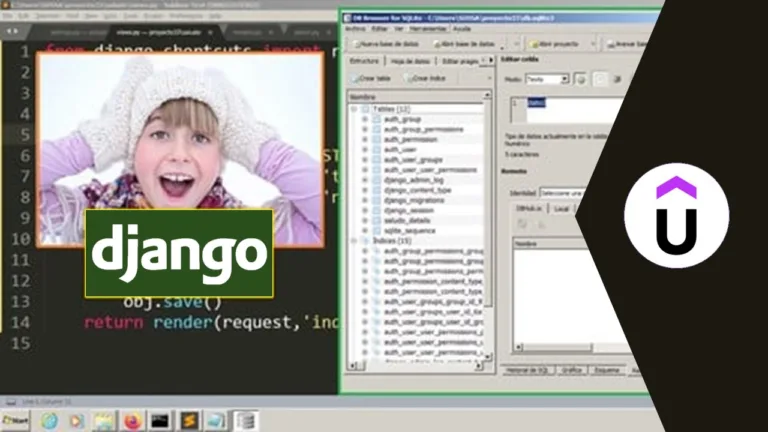Open the Editar menu in DB Browser
Screen dimensions: 768x432
coord(379,29)
